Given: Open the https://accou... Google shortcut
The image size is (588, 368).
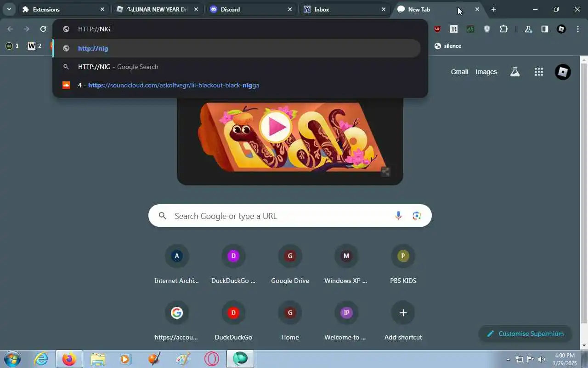Looking at the screenshot, I should pos(177,321).
